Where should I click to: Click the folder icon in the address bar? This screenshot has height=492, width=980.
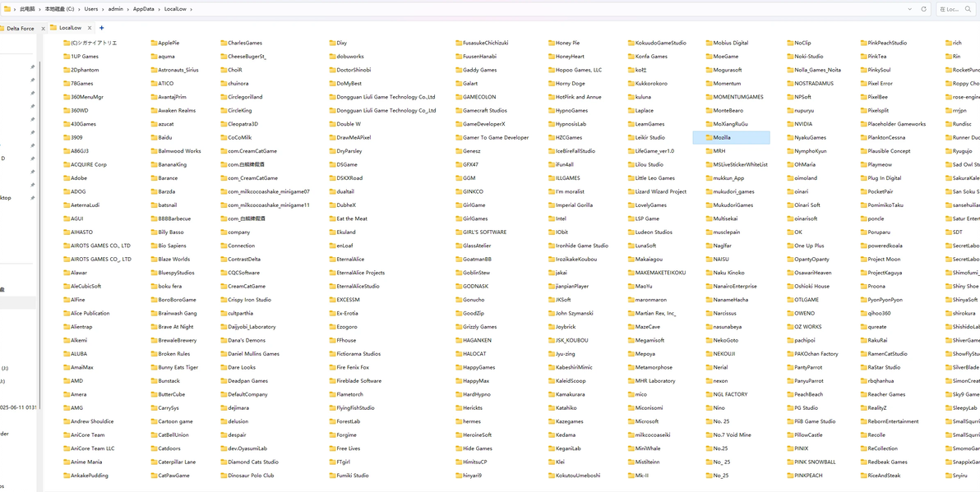click(7, 9)
